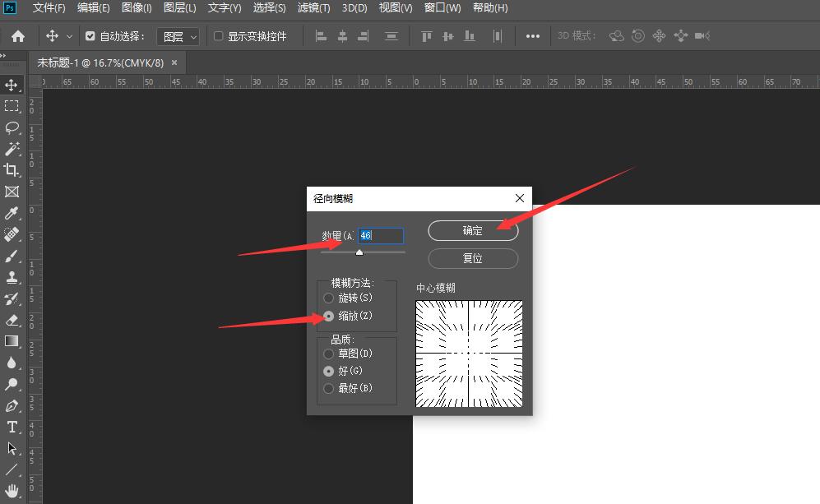Select the Crop tool

tap(12, 170)
